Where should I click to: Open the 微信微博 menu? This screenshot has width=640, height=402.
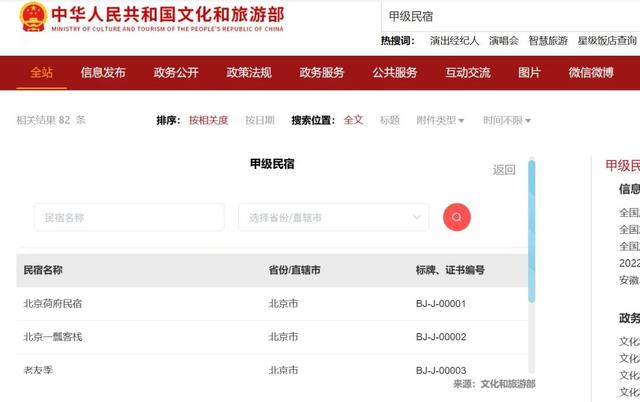click(591, 73)
